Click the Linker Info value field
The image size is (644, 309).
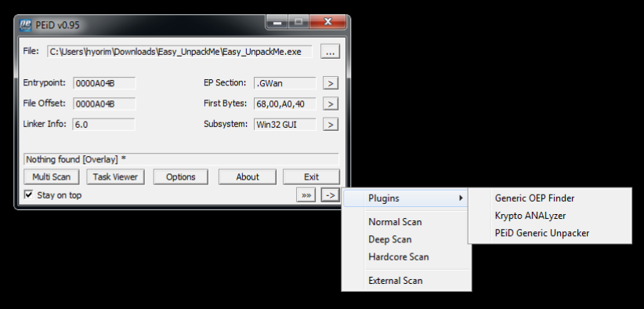coord(103,124)
